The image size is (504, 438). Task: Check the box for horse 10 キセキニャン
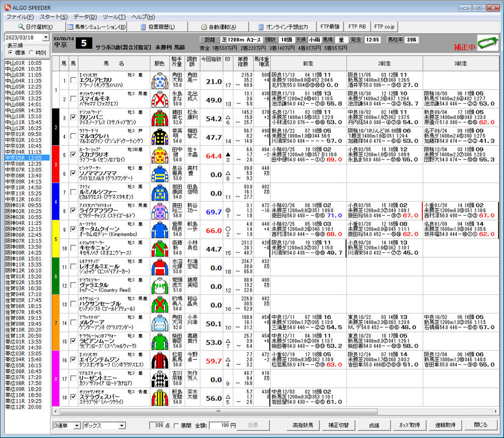[73, 248]
